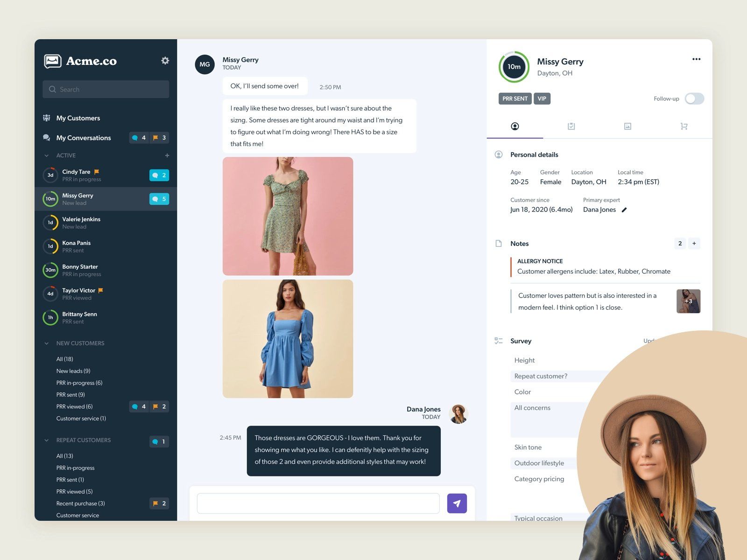The height and width of the screenshot is (560, 747).
Task: Edit primary expert with pencil icon
Action: (x=624, y=210)
